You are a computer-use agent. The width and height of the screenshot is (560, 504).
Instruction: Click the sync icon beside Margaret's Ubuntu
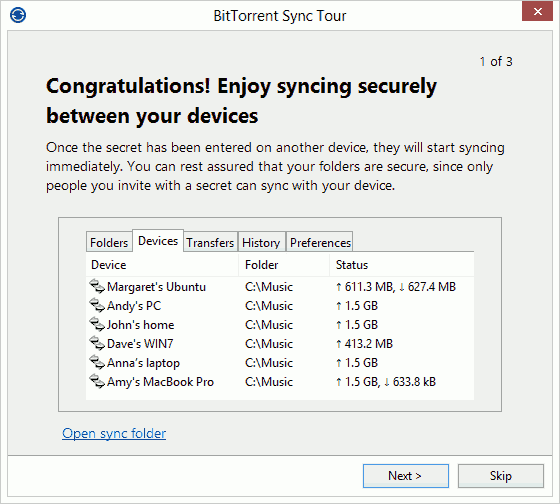click(97, 286)
